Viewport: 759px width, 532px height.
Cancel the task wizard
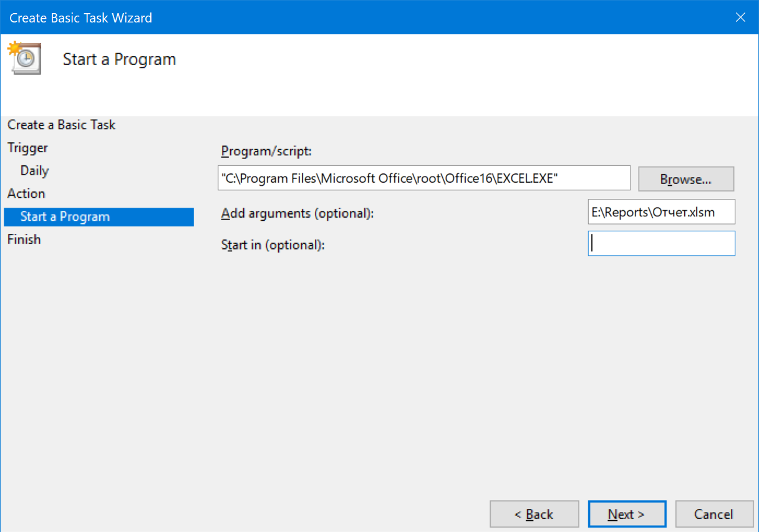pyautogui.click(x=714, y=515)
